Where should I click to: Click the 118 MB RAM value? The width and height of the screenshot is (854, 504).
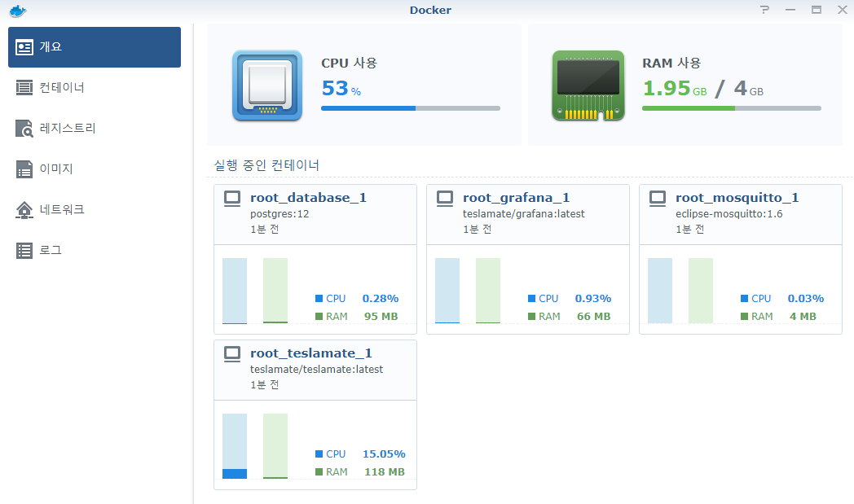pos(385,472)
